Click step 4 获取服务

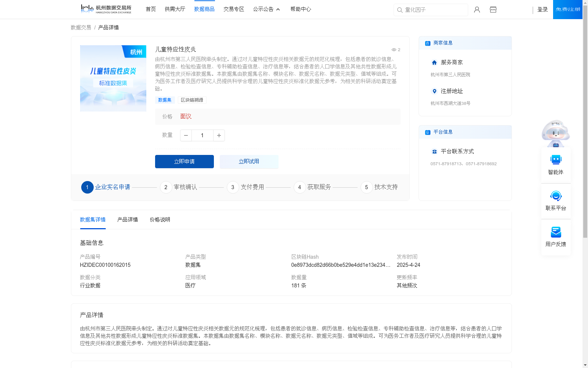(312, 187)
